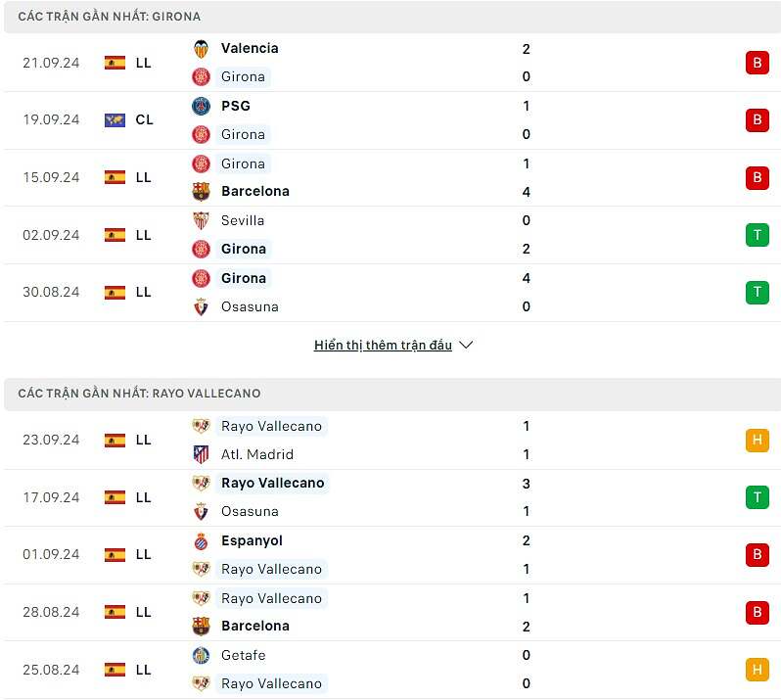This screenshot has width=781, height=700.
Task: Click the PSG club logo
Action: (x=201, y=106)
